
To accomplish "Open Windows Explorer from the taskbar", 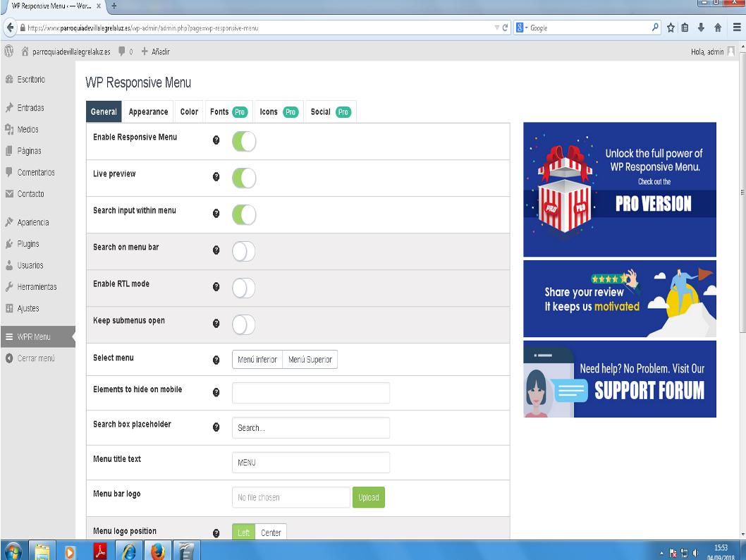I will (x=42, y=552).
